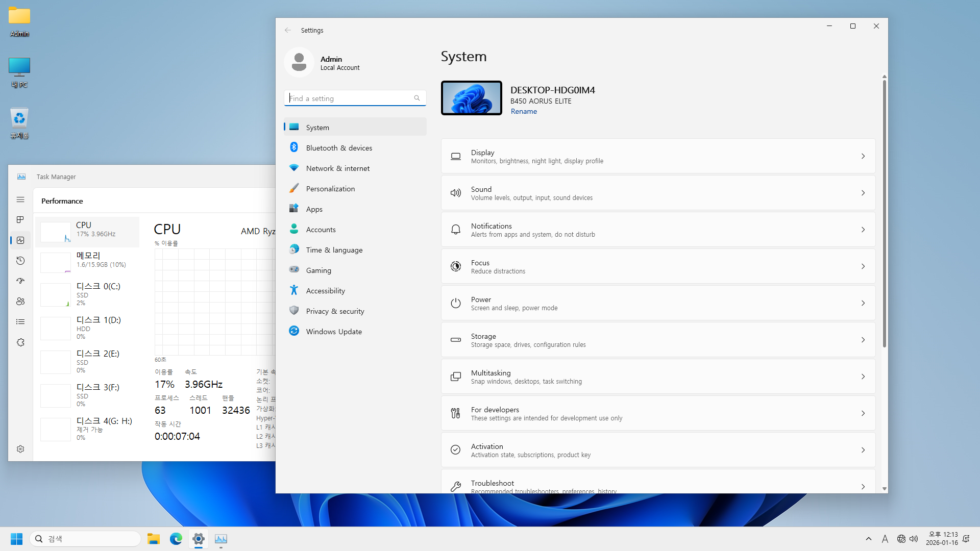This screenshot has width=980, height=551.
Task: Expand the Activation settings chevron
Action: click(863, 450)
